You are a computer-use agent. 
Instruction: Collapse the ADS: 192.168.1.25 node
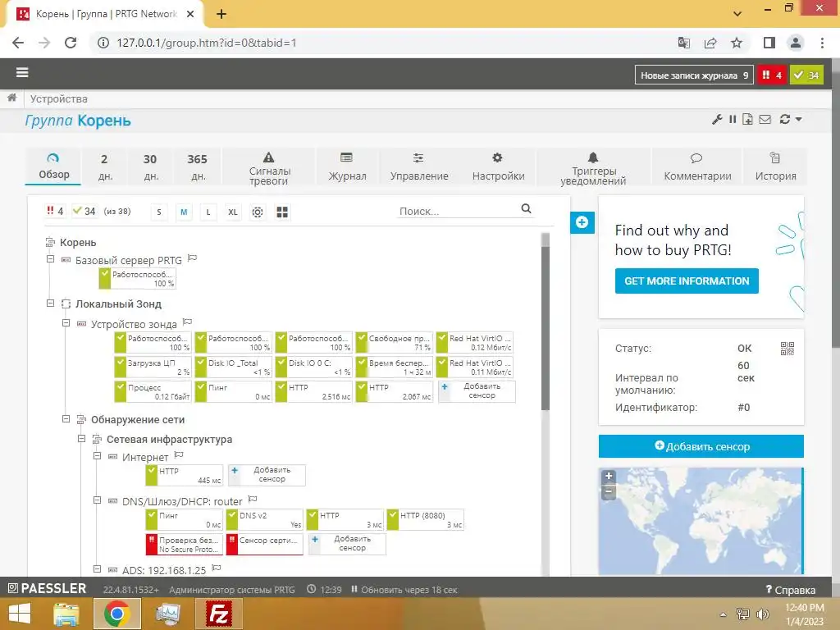[97, 569]
